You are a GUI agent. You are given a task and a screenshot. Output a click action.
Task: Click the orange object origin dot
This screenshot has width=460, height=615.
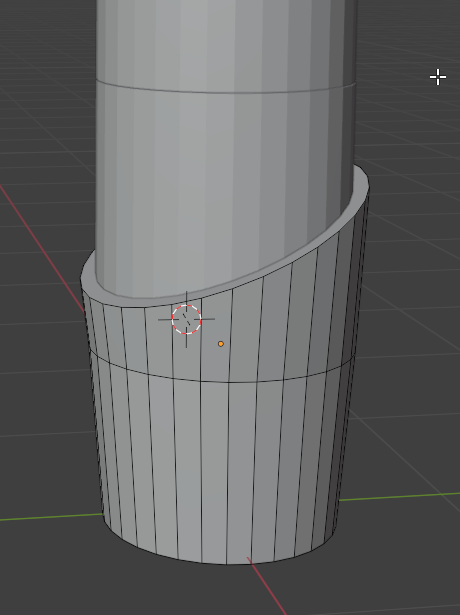[221, 344]
